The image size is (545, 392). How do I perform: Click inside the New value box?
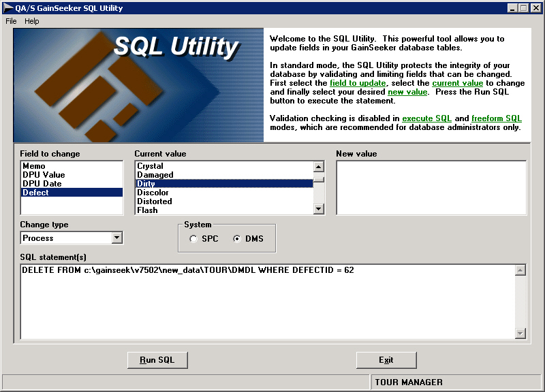click(431, 188)
